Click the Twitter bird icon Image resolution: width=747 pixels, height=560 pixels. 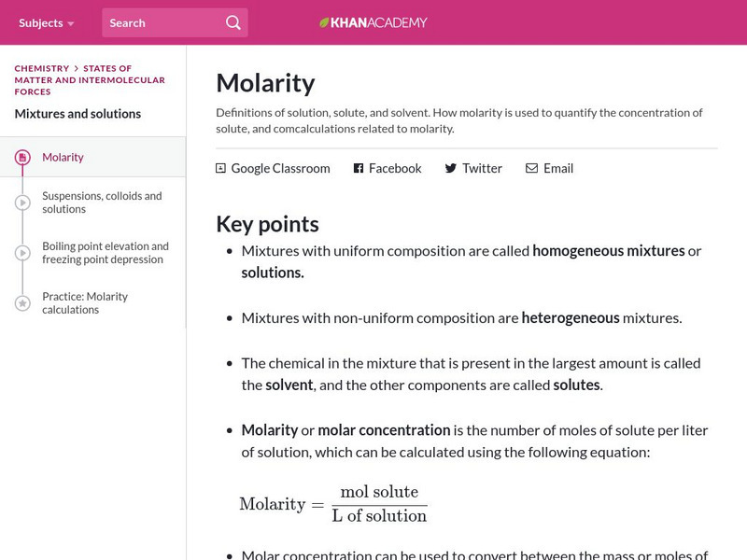tap(451, 168)
